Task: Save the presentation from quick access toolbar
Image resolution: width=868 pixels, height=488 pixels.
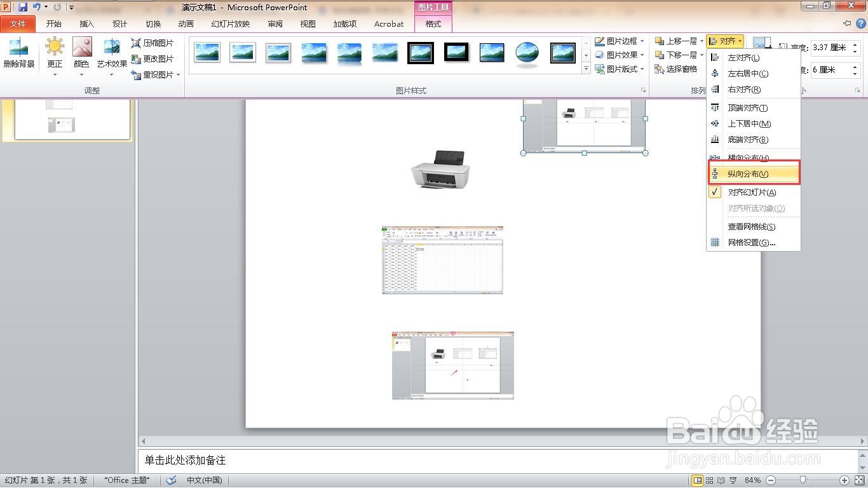Action: 23,7
